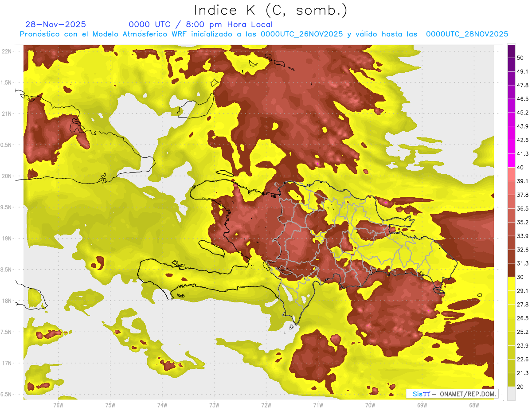The width and height of the screenshot is (532, 411).
Task: Click the '21N' latitude label
Action: [x=7, y=114]
